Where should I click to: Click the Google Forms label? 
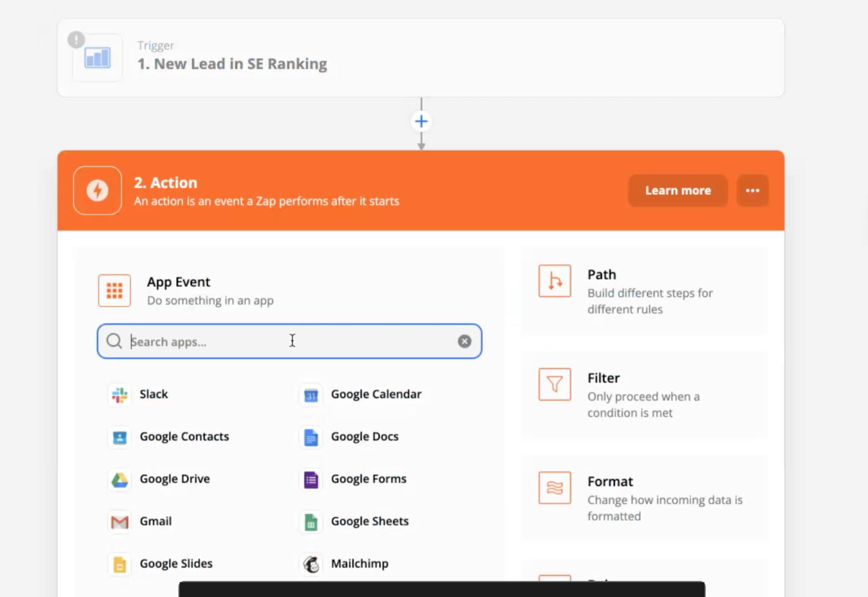[x=369, y=478]
